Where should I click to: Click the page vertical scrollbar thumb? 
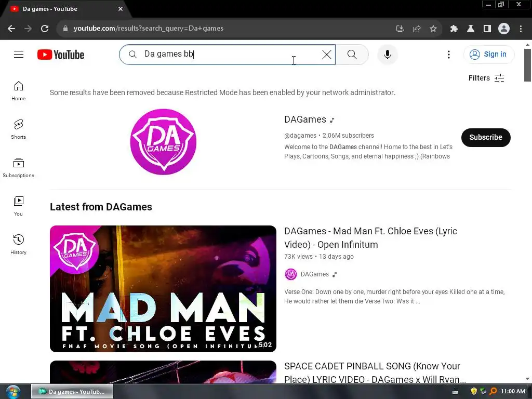[527, 65]
